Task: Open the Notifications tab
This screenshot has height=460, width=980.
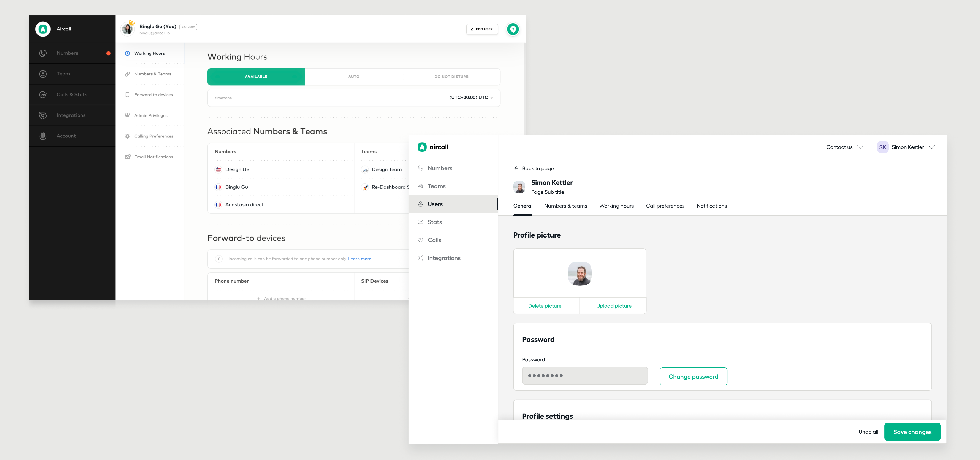Action: coord(711,206)
